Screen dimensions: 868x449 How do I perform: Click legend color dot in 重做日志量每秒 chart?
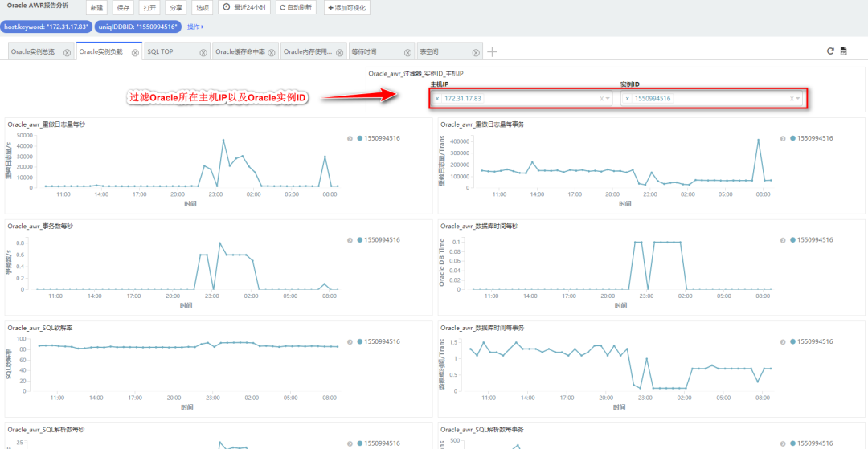point(360,138)
